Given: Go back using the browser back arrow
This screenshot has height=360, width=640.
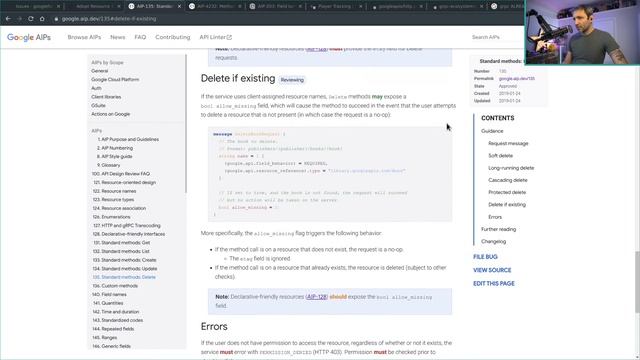Looking at the screenshot, I should [8, 19].
